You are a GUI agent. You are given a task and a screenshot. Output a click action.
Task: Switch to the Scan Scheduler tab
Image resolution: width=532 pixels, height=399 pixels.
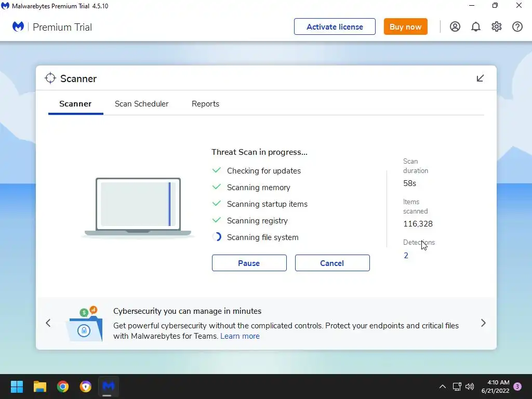point(141,104)
